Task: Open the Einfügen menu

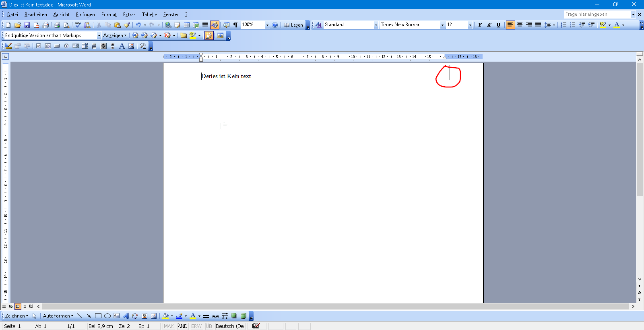Action: (85, 15)
